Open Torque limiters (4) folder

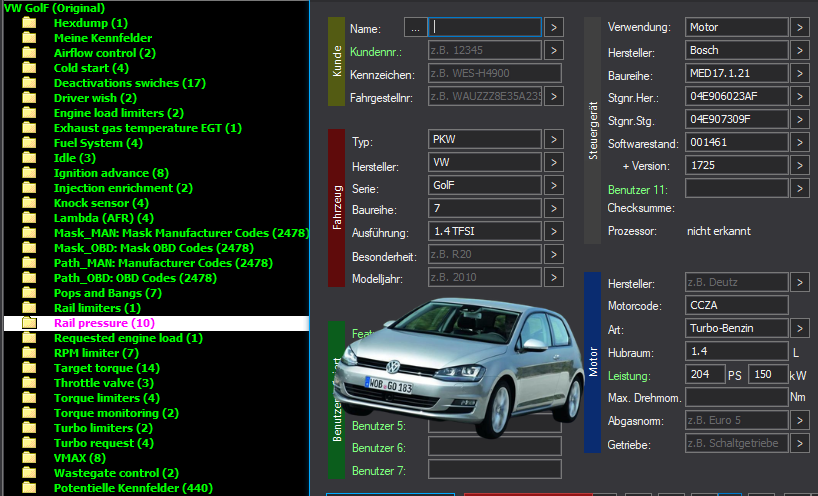[x=107, y=398]
